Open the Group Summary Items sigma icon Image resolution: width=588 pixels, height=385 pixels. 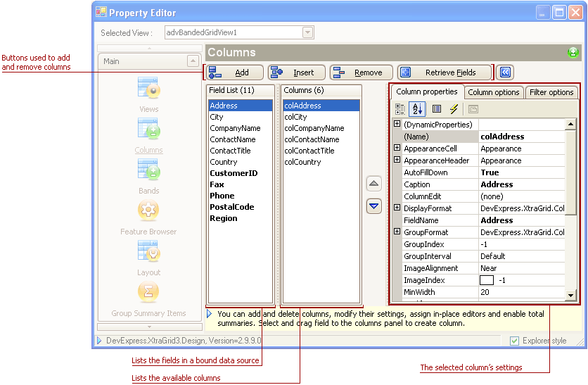148,291
